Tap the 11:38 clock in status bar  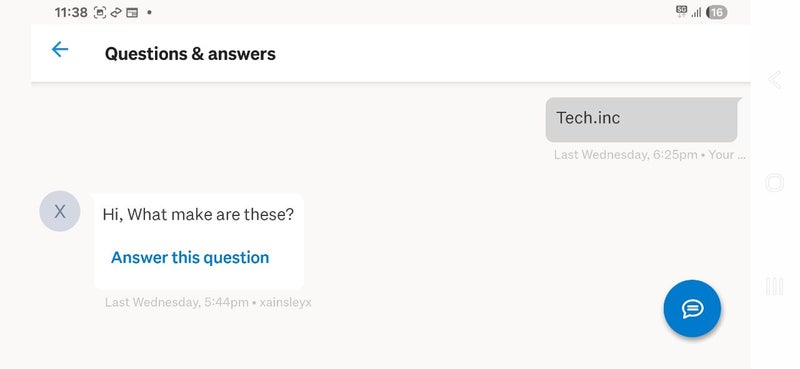pyautogui.click(x=71, y=12)
